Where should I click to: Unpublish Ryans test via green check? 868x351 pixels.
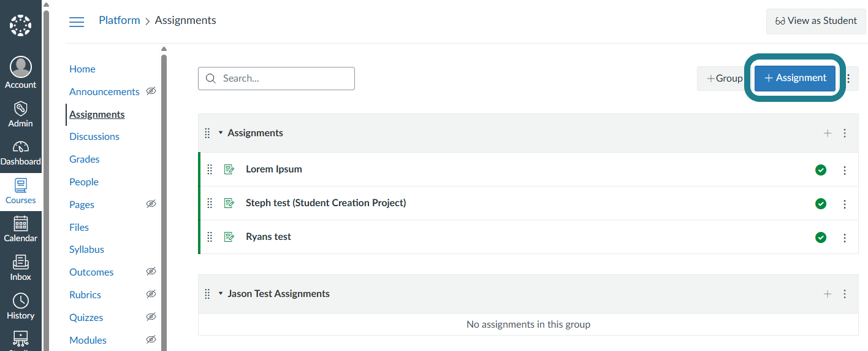click(821, 237)
